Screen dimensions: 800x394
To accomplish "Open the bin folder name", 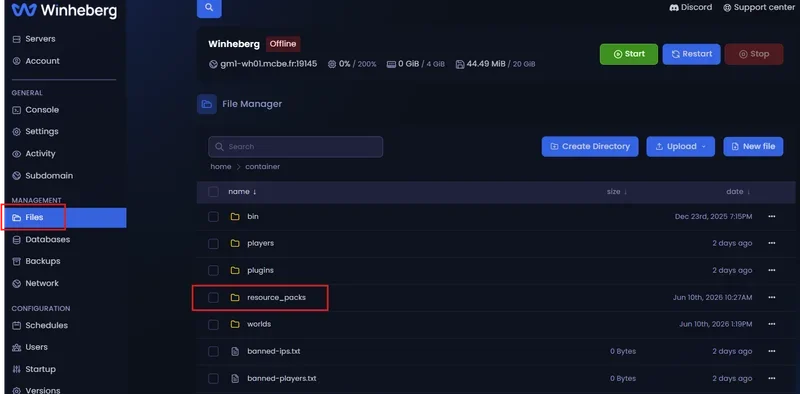I will [x=253, y=216].
